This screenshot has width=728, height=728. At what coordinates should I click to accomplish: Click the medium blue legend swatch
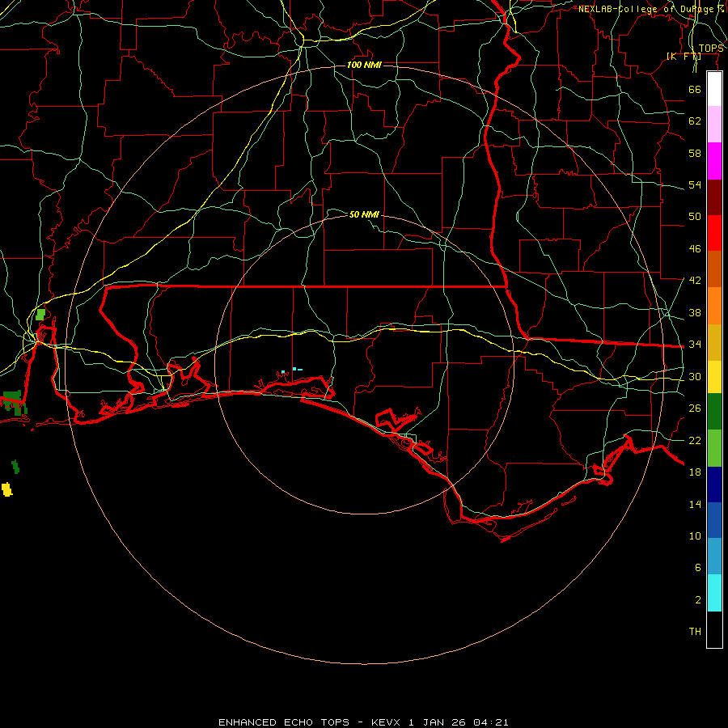[714, 520]
